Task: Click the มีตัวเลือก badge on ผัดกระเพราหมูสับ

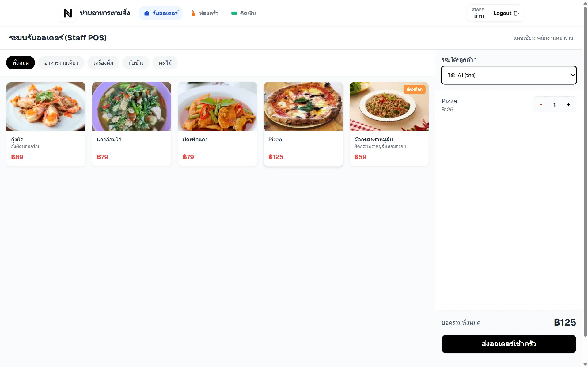Action: pyautogui.click(x=414, y=89)
